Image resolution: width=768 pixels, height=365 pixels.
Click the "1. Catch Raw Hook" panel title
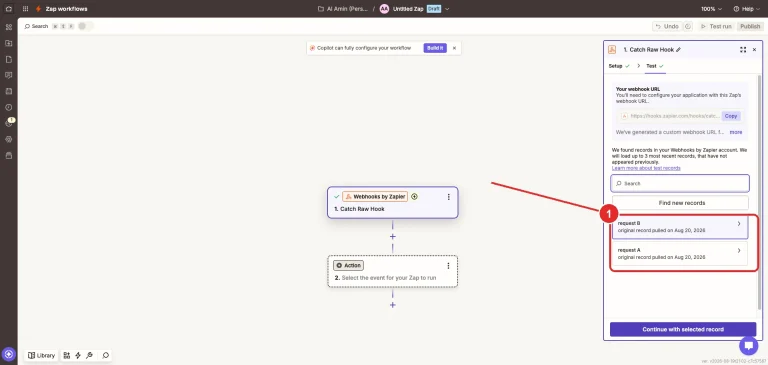pyautogui.click(x=648, y=50)
